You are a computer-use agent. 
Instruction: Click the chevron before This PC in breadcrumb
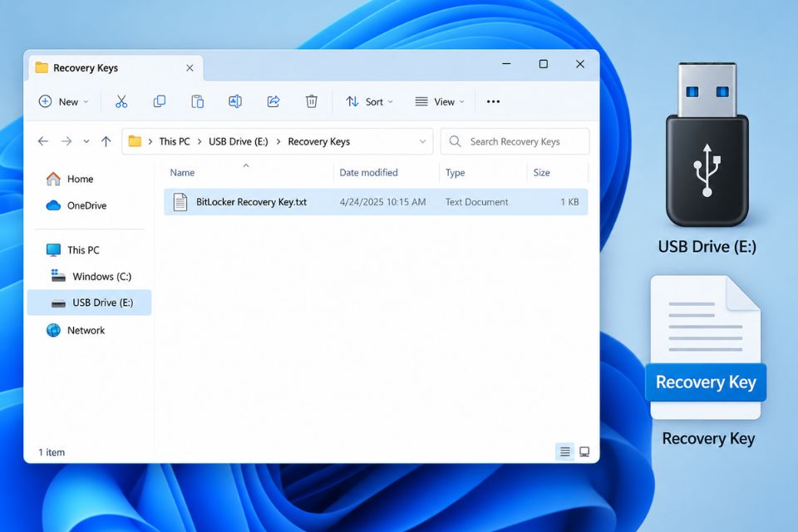pyautogui.click(x=150, y=141)
